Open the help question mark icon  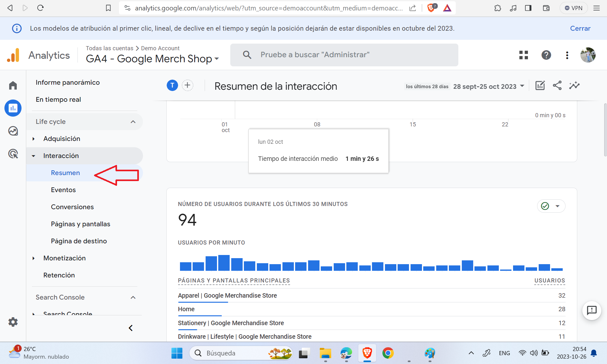(546, 55)
